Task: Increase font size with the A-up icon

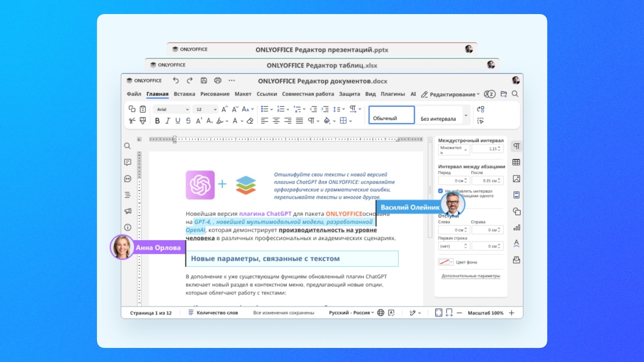Action: tap(225, 109)
